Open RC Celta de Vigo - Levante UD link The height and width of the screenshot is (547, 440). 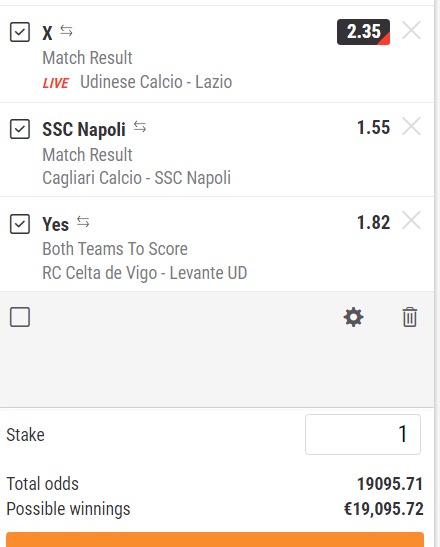click(144, 273)
